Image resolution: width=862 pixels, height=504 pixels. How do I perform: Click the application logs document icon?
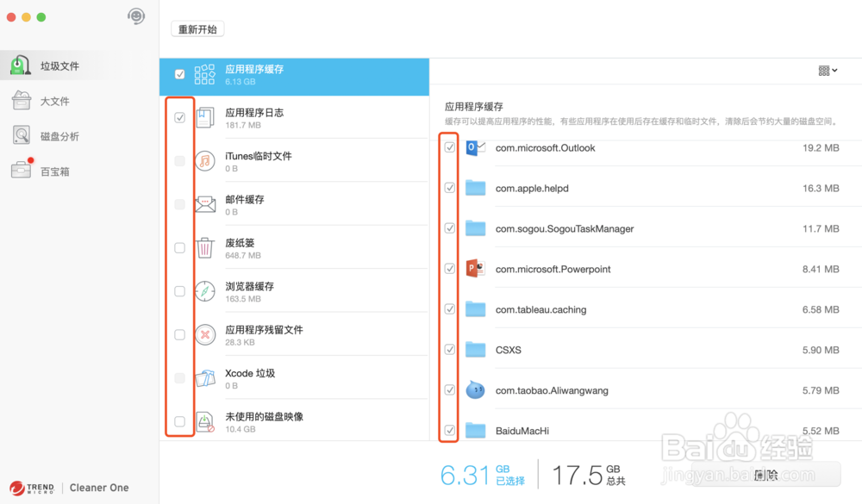click(204, 117)
